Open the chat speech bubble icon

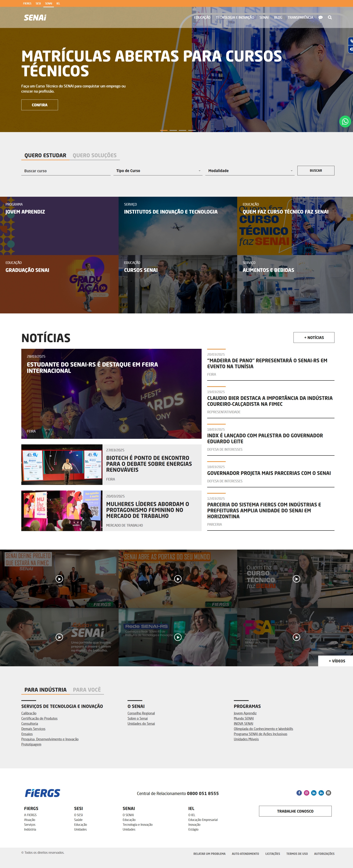point(320,18)
